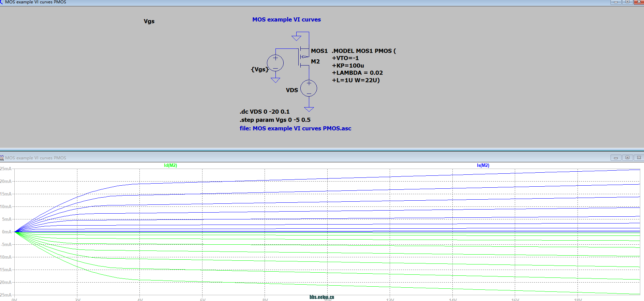644x301 pixels.
Task: Minimize the waveform plot window
Action: [616, 158]
